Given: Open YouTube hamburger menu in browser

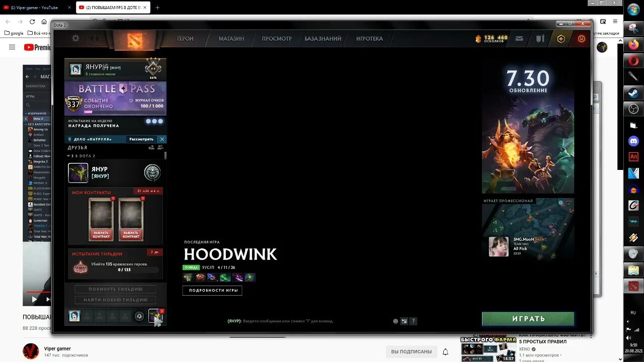Looking at the screenshot, I should pyautogui.click(x=12, y=47).
